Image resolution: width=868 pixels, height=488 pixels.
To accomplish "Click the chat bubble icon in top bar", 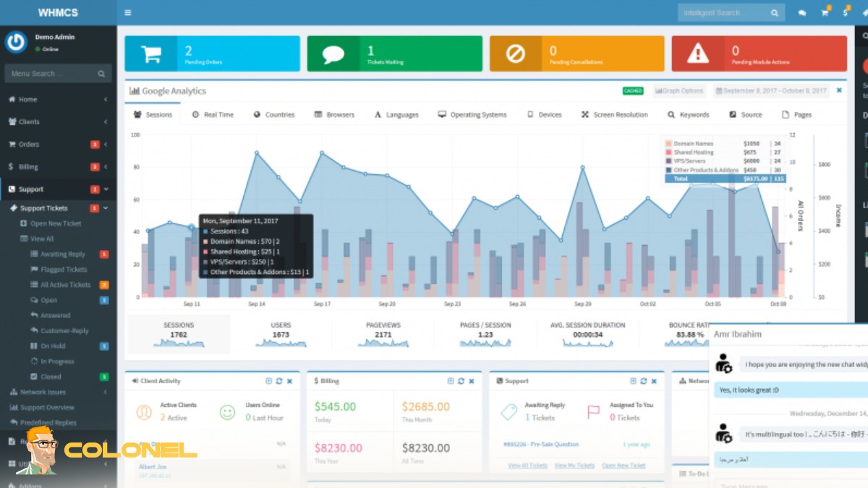I will pyautogui.click(x=802, y=12).
